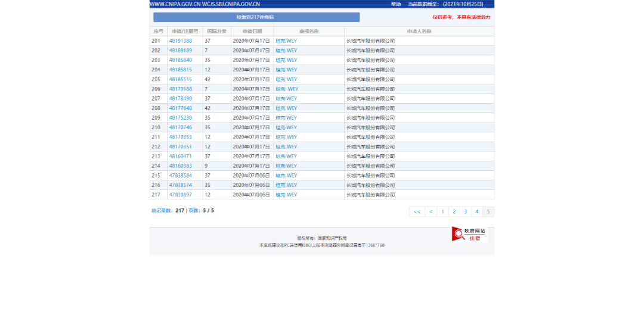Click the 商标名称 column header
The image size is (644, 312).
pos(309,31)
